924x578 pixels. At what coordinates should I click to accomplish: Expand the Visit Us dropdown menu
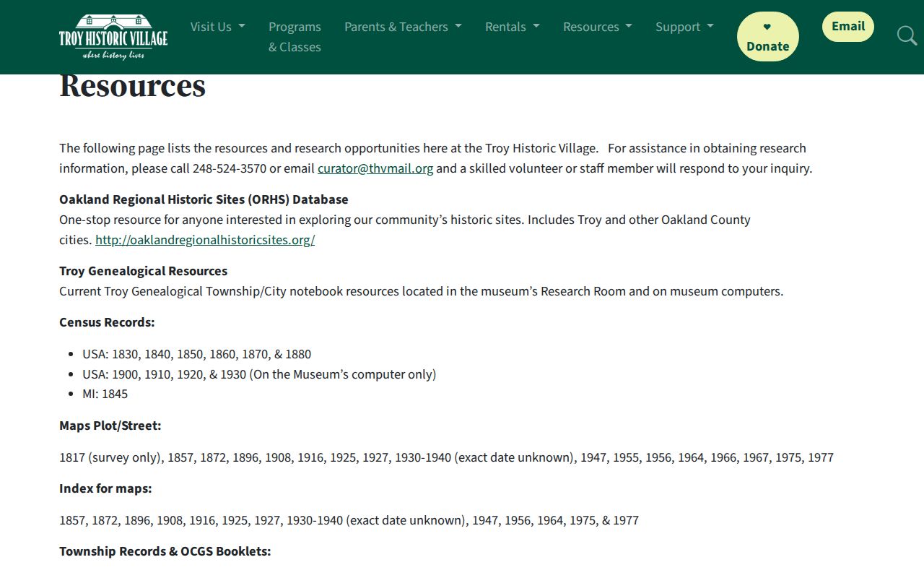click(217, 27)
